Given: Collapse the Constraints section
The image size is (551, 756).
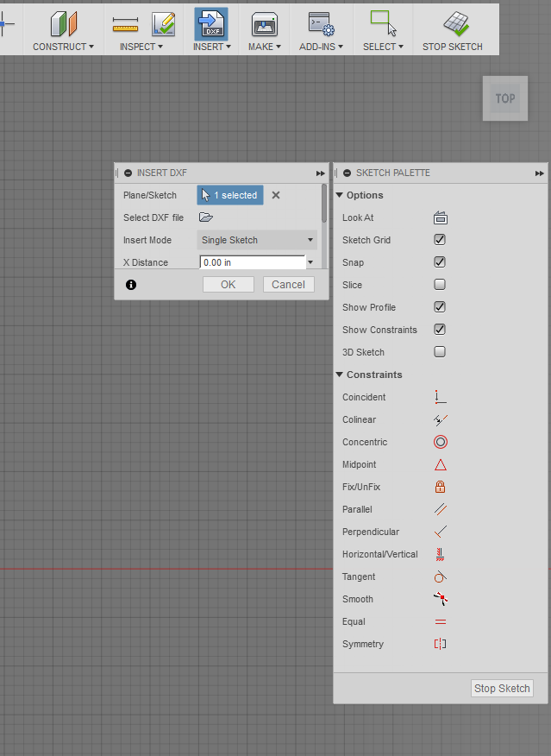Looking at the screenshot, I should (340, 375).
